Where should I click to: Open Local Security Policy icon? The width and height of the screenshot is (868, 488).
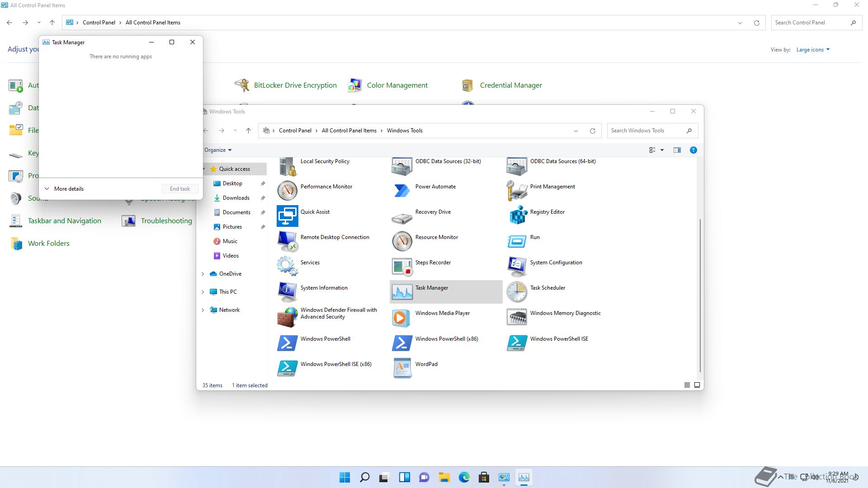[x=288, y=166]
